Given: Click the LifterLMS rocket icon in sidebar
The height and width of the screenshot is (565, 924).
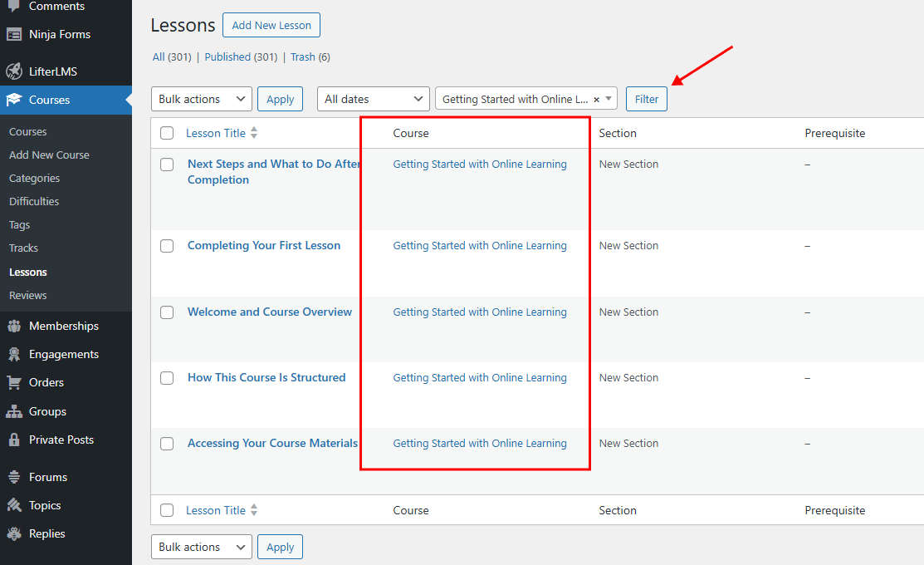Looking at the screenshot, I should pos(14,71).
